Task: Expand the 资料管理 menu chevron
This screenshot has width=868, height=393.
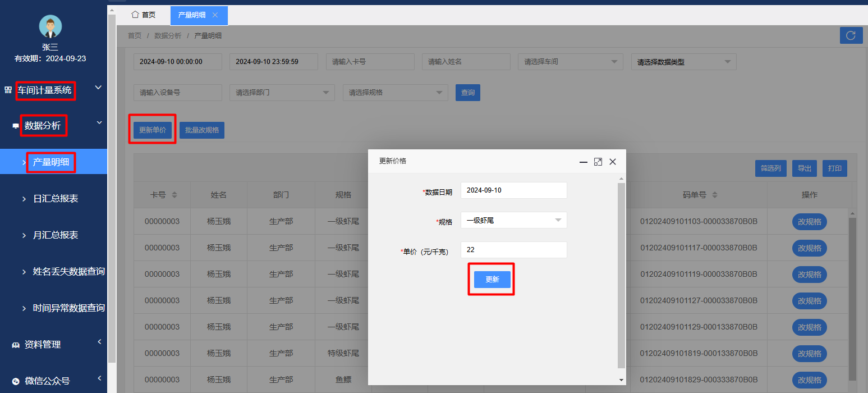Action: pos(99,341)
